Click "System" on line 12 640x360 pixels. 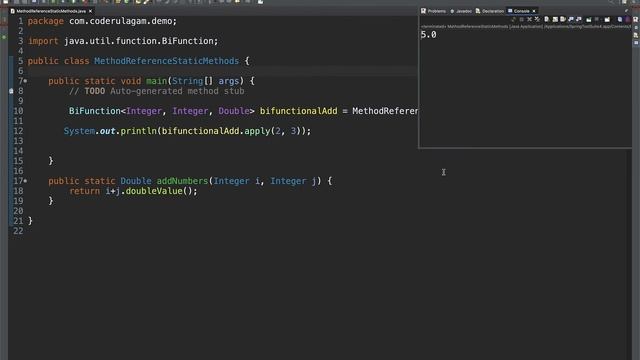point(79,131)
